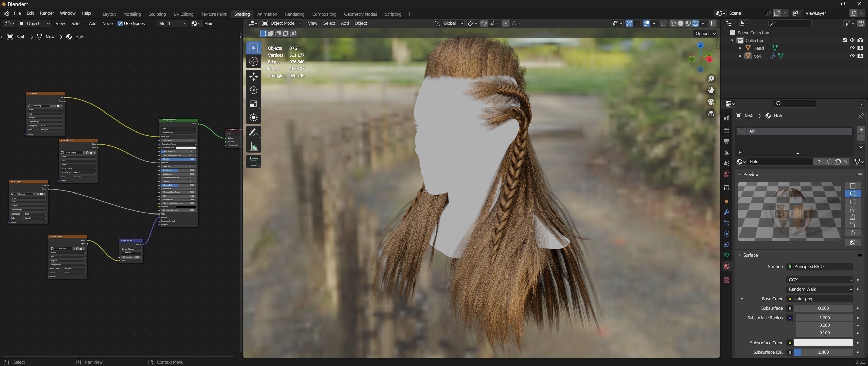Collapse the Surface panel
868x366 pixels.
tap(739, 255)
